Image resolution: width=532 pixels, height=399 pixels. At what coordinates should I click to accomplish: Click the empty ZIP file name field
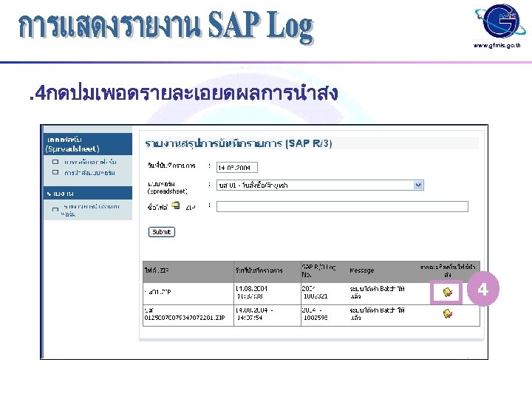[342, 207]
